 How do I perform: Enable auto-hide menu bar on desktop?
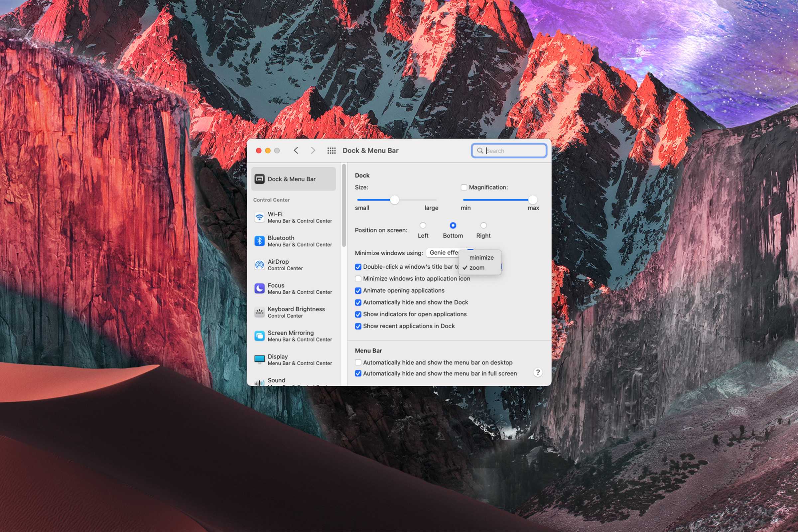358,362
